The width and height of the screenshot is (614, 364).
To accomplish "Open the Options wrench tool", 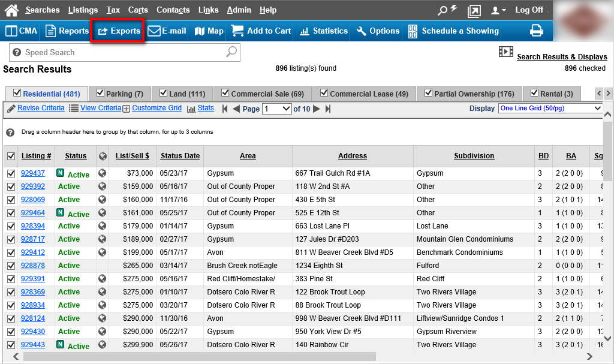I will coord(378,31).
